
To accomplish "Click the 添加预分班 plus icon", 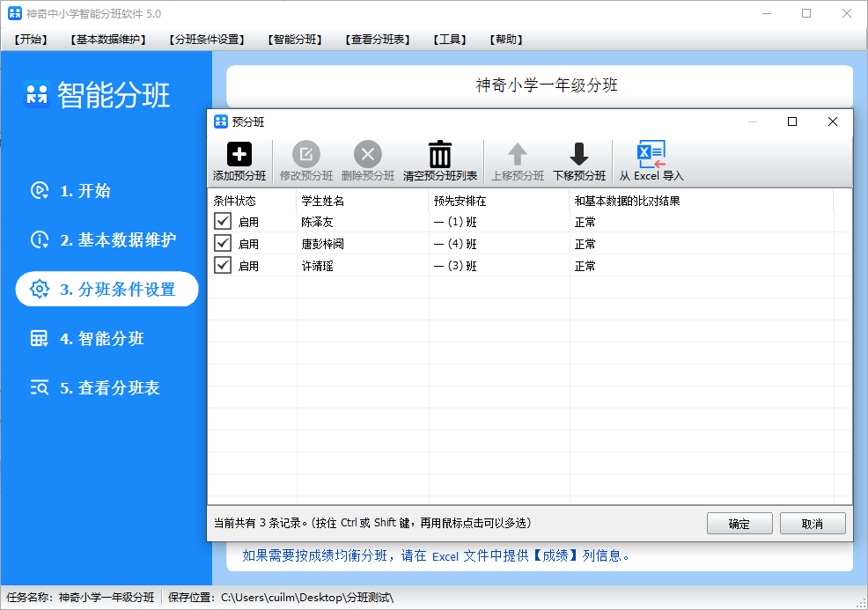I will (x=239, y=154).
